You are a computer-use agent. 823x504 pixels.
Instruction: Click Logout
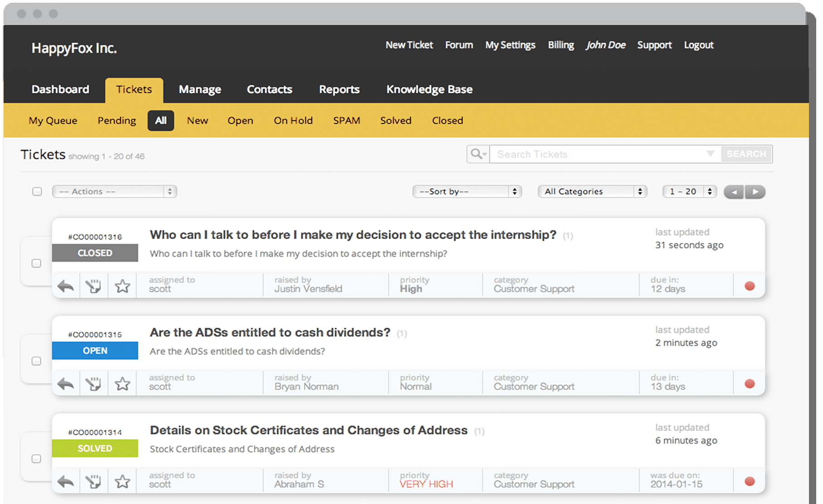coord(699,45)
